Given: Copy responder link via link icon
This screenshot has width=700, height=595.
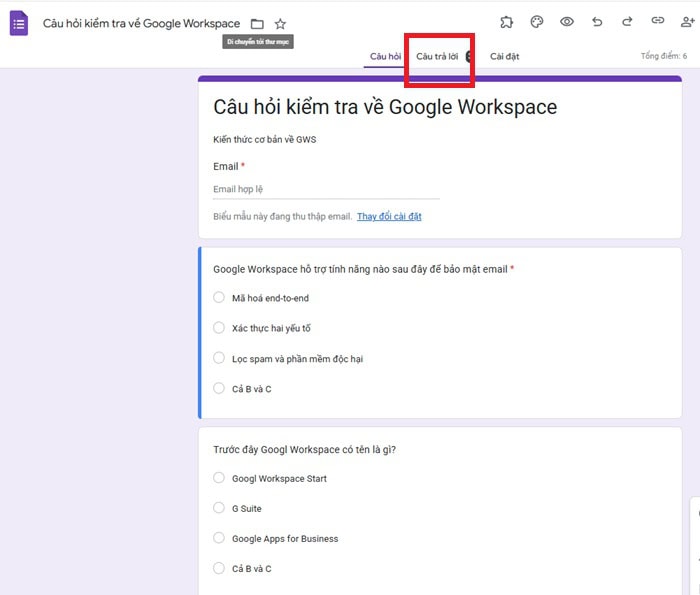Looking at the screenshot, I should 657,22.
